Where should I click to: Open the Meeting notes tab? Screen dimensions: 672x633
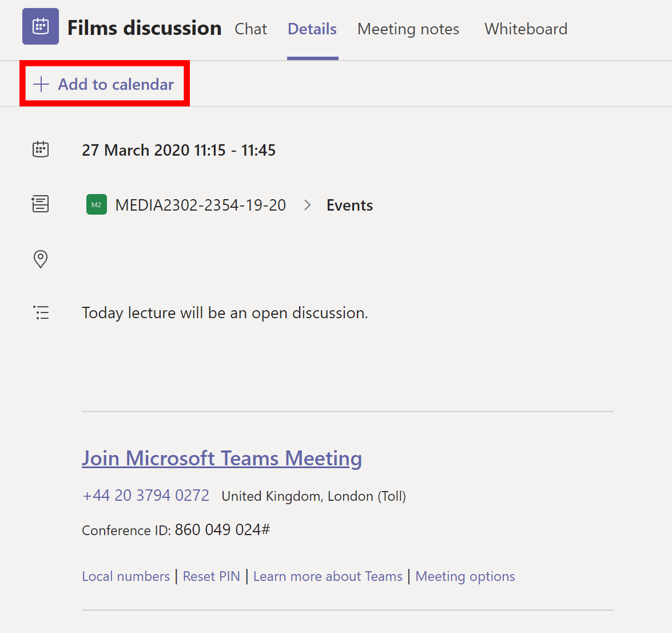click(x=408, y=29)
